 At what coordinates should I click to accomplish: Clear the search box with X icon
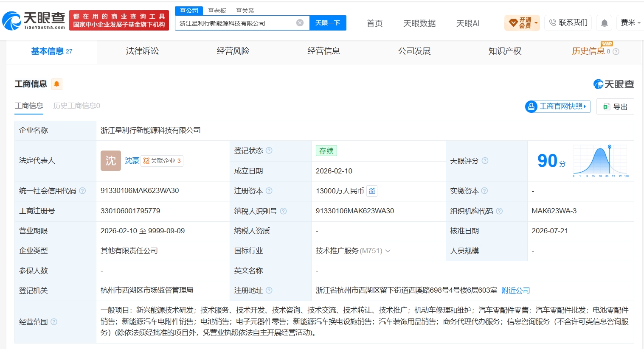tap(300, 23)
